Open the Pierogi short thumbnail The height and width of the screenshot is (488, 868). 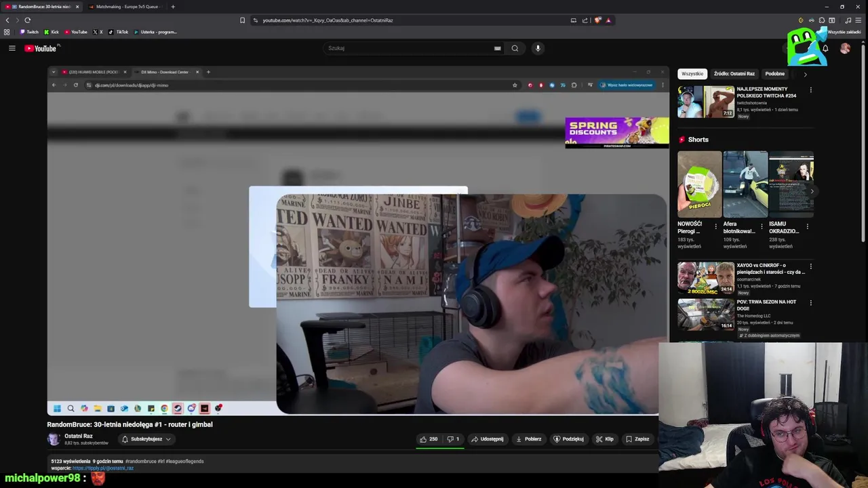pyautogui.click(x=700, y=184)
